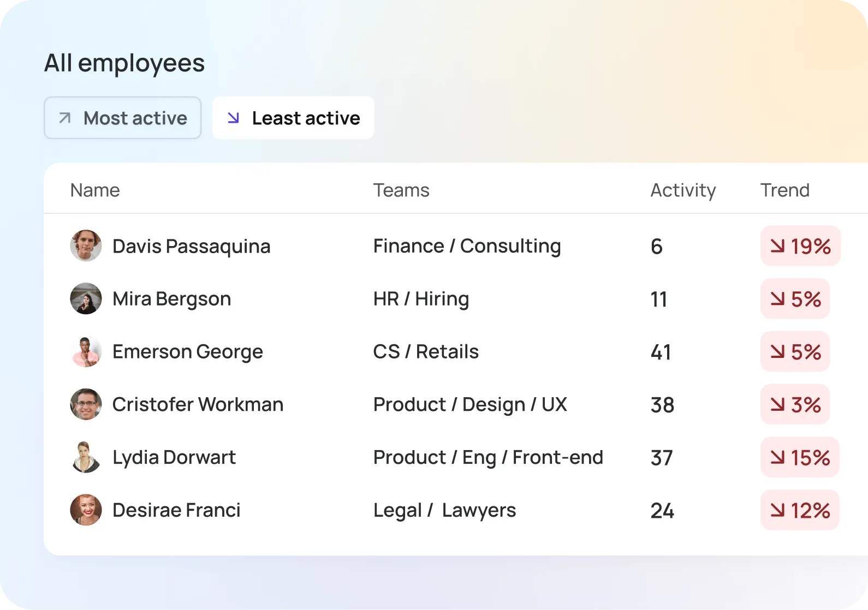Image resolution: width=868 pixels, height=610 pixels.
Task: Open Finance / Consulting team entry
Action: pyautogui.click(x=467, y=246)
